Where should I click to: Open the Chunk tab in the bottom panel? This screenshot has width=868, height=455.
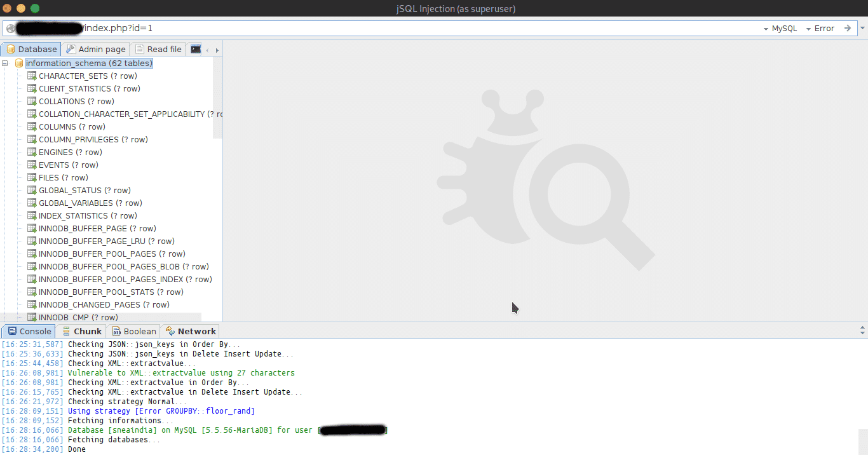pyautogui.click(x=82, y=331)
